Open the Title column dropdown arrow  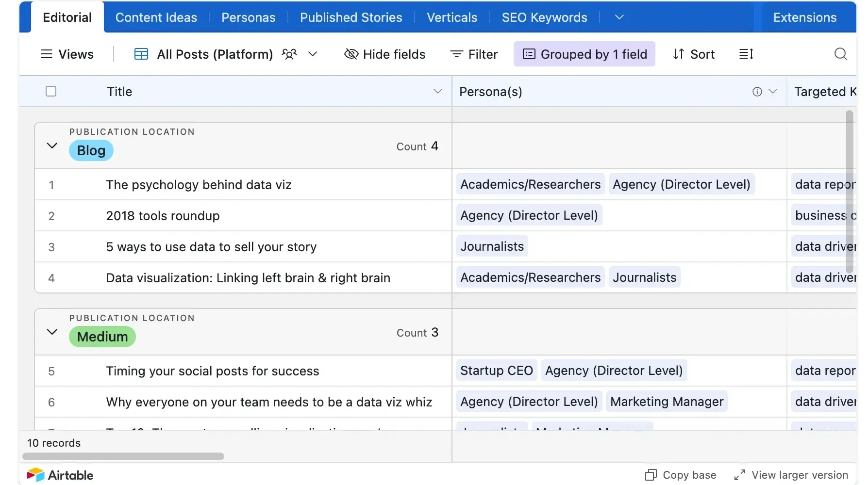437,91
